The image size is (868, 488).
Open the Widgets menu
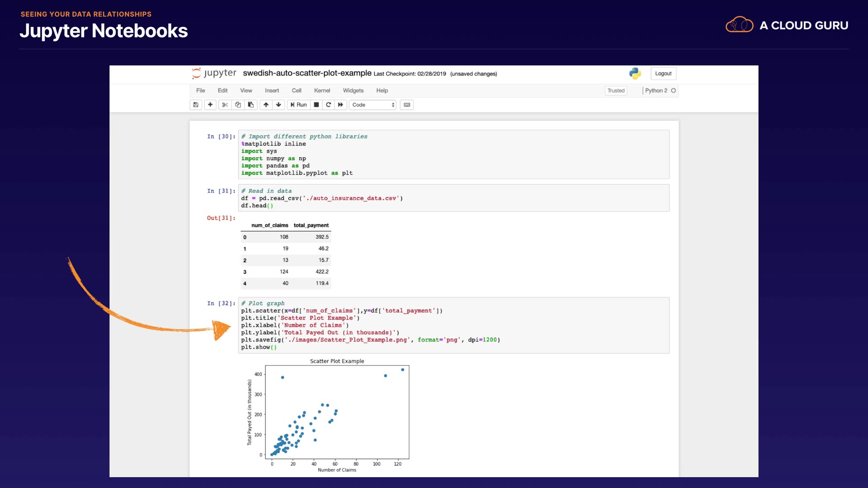pos(353,90)
